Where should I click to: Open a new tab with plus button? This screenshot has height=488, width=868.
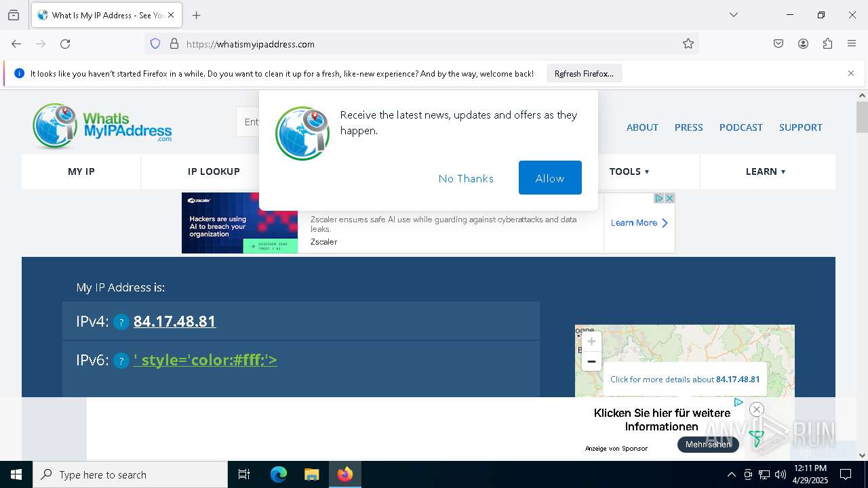[x=196, y=15]
